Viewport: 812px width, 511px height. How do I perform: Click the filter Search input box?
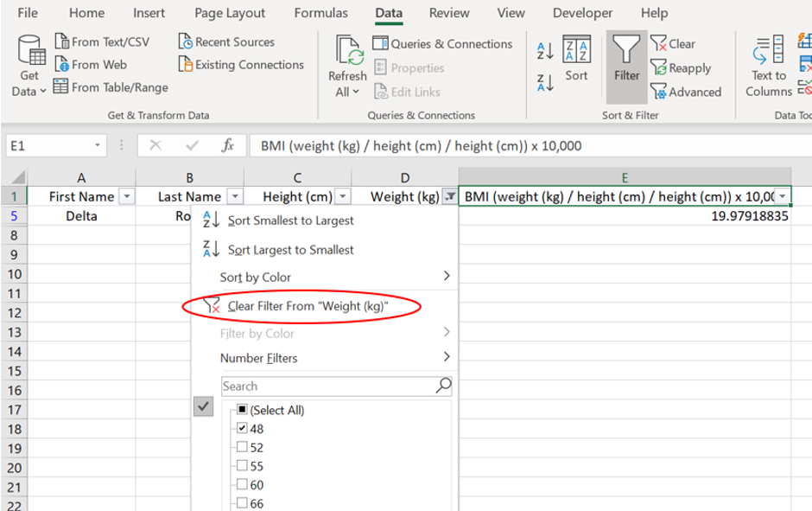328,386
